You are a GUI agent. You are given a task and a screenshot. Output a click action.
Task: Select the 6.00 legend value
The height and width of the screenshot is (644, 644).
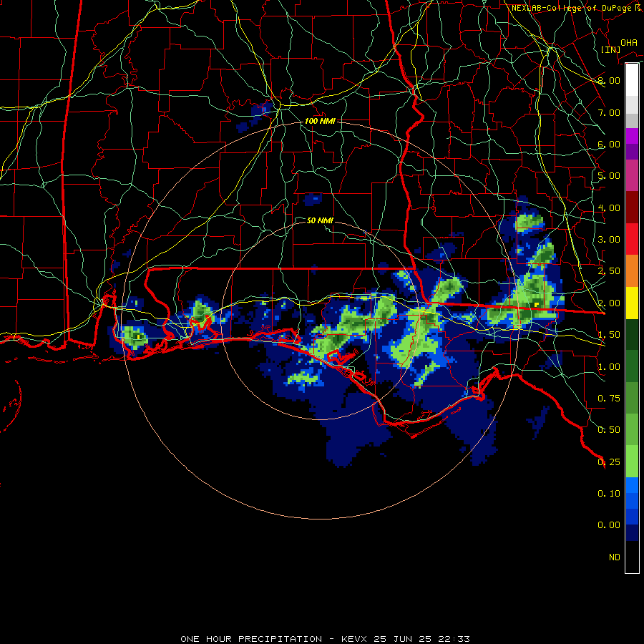tap(609, 144)
